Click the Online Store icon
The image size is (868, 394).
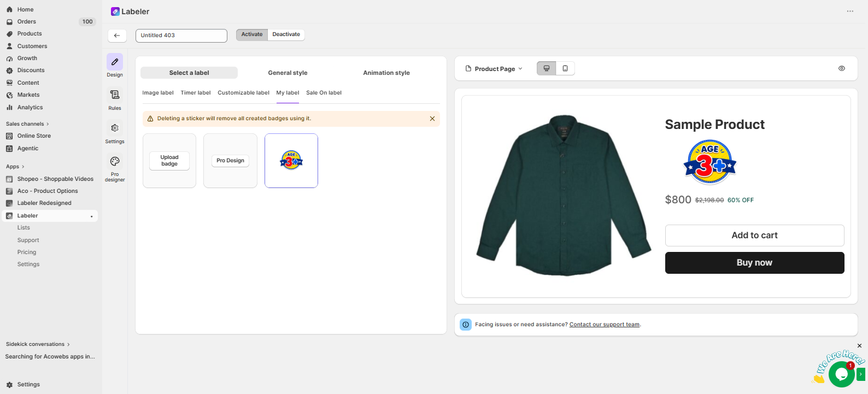(9, 136)
